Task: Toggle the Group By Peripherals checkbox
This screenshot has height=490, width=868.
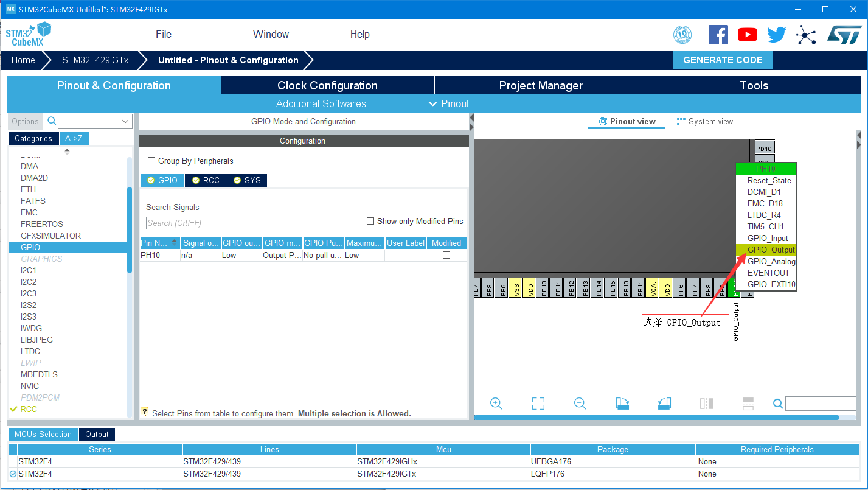Action: pyautogui.click(x=151, y=161)
